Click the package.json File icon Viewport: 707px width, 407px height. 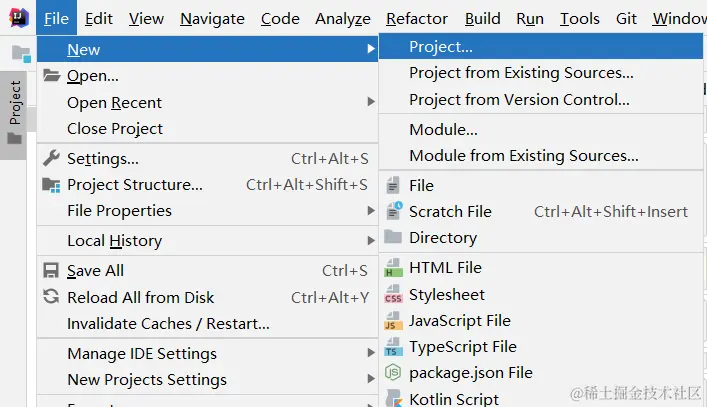click(393, 373)
